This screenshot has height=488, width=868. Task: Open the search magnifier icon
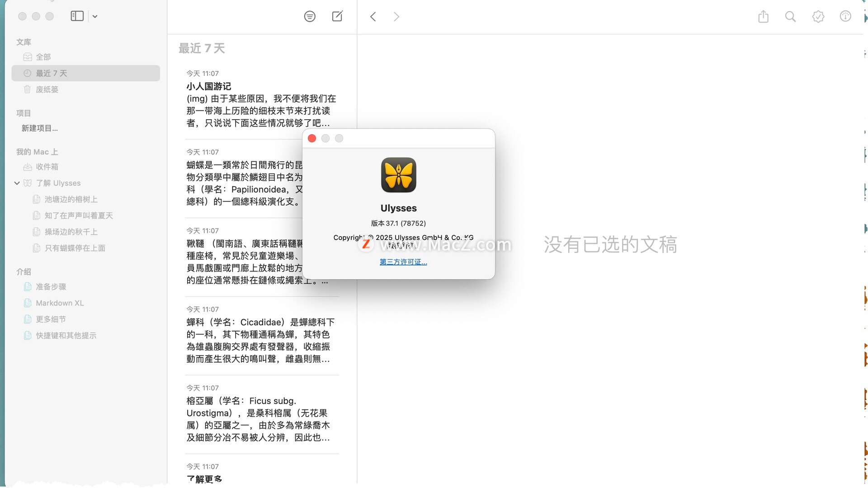click(790, 17)
